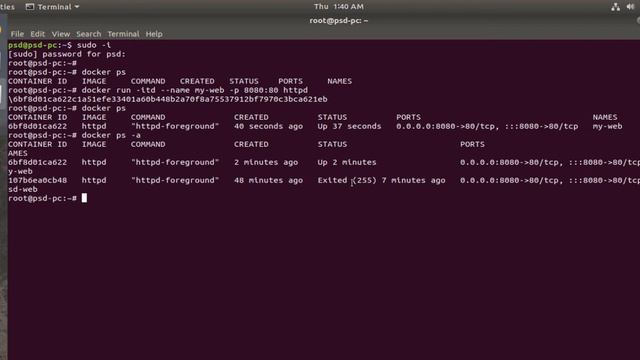Open the Search menu
Viewport: 640px width, 360px height.
(88, 34)
